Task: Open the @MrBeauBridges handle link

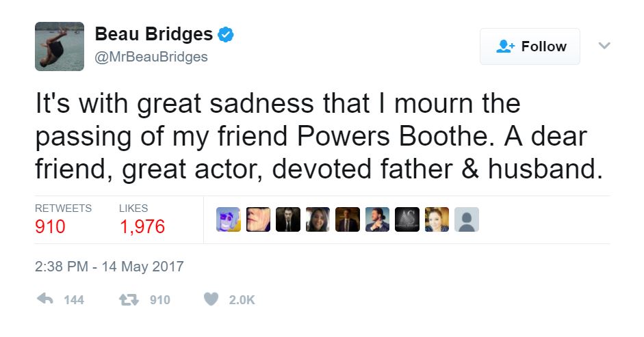Action: click(x=151, y=57)
